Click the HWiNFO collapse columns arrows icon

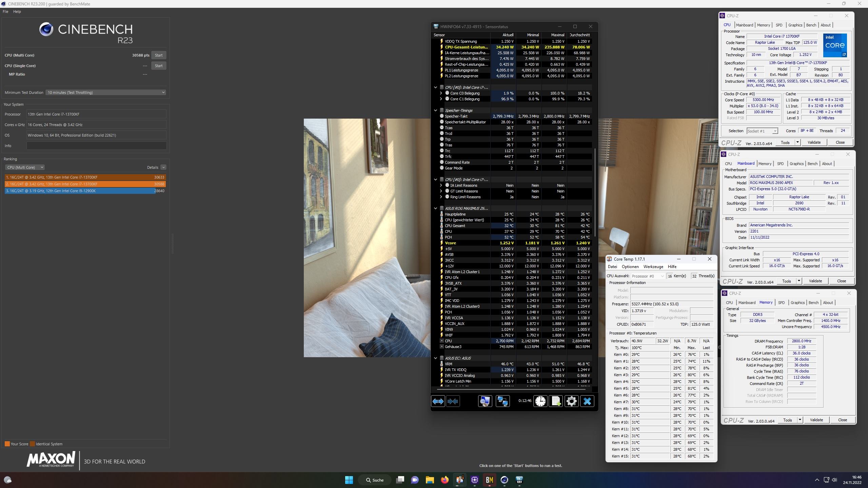tap(453, 401)
